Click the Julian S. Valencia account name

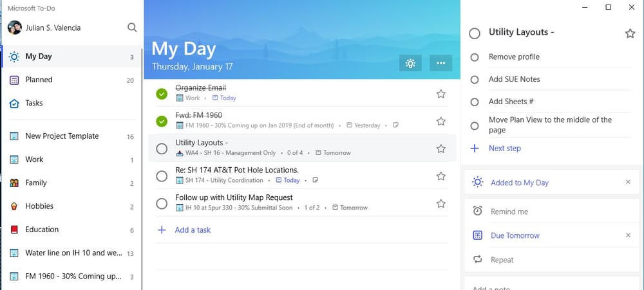coord(53,28)
